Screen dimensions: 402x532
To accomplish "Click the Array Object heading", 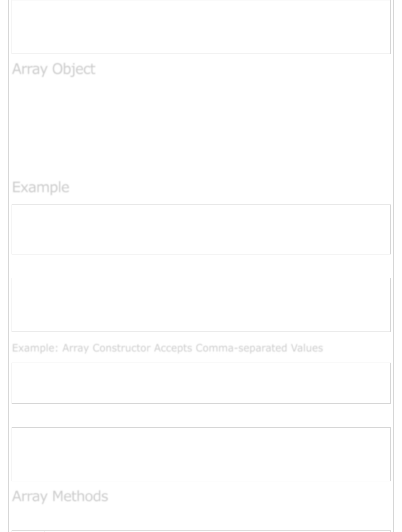I will pyautogui.click(x=54, y=69).
